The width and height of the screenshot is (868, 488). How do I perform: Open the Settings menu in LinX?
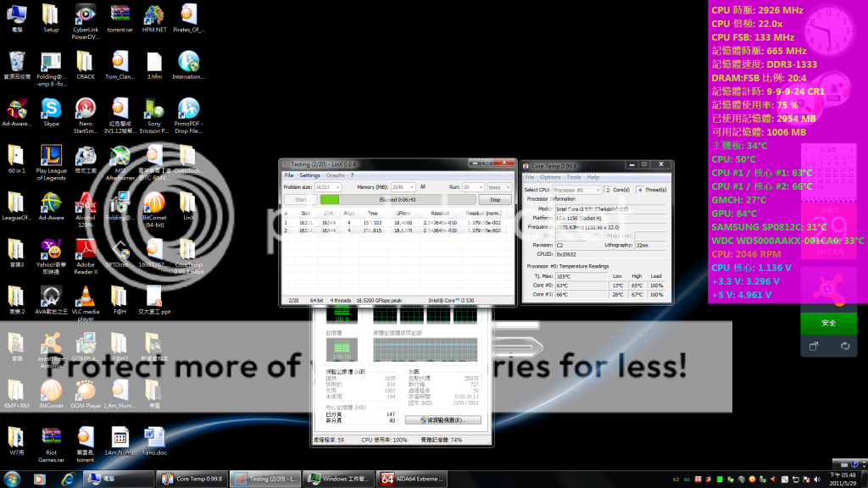click(309, 175)
